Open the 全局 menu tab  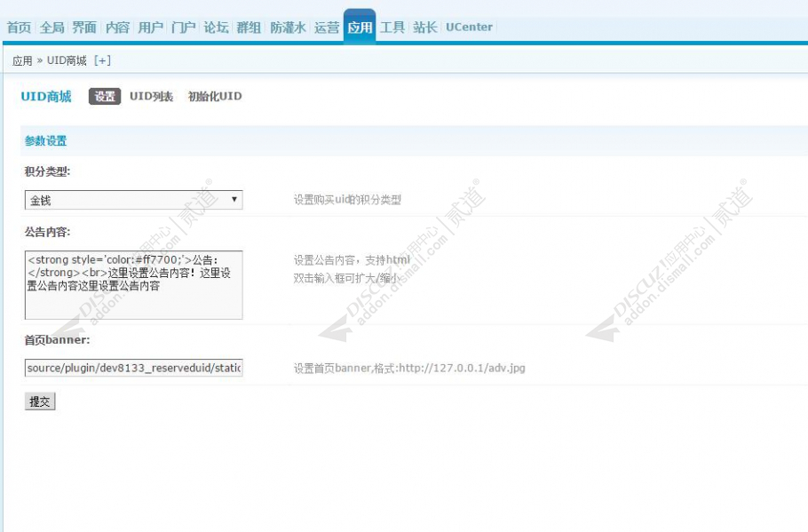[x=52, y=28]
